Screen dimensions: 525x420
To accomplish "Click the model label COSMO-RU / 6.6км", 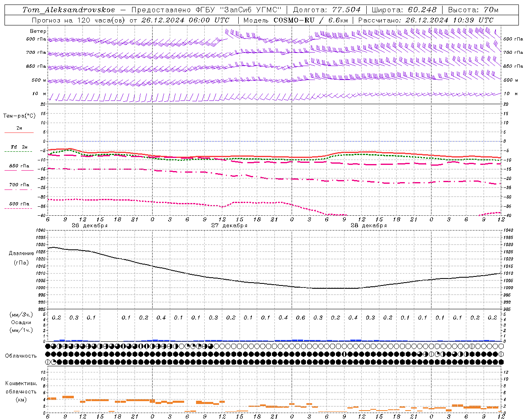I will coord(311,20).
